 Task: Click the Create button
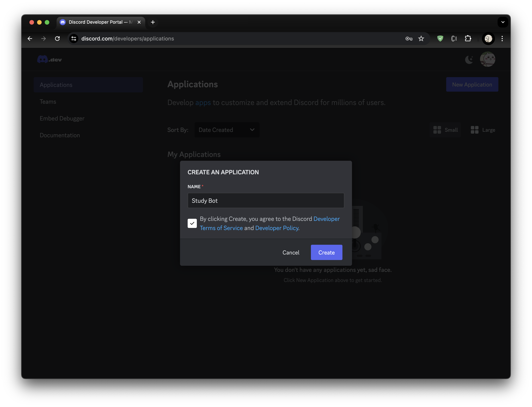point(326,252)
